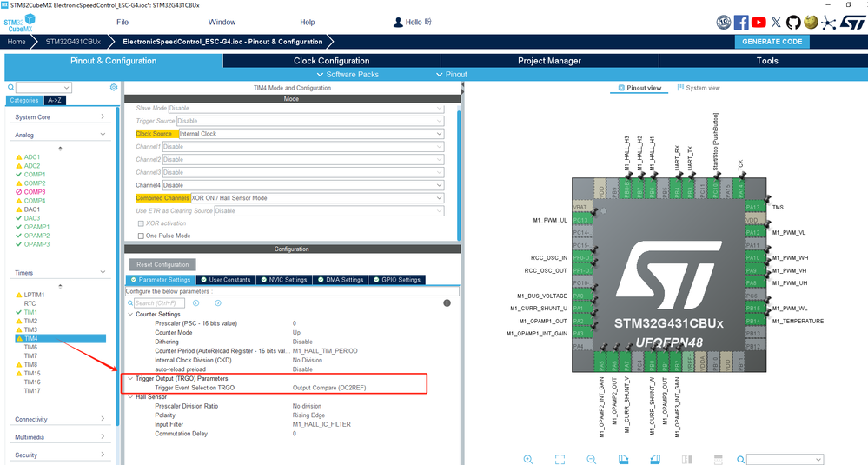Image resolution: width=868 pixels, height=465 pixels.
Task: Click the Trigger Event Selection TRGO value
Action: [328, 388]
